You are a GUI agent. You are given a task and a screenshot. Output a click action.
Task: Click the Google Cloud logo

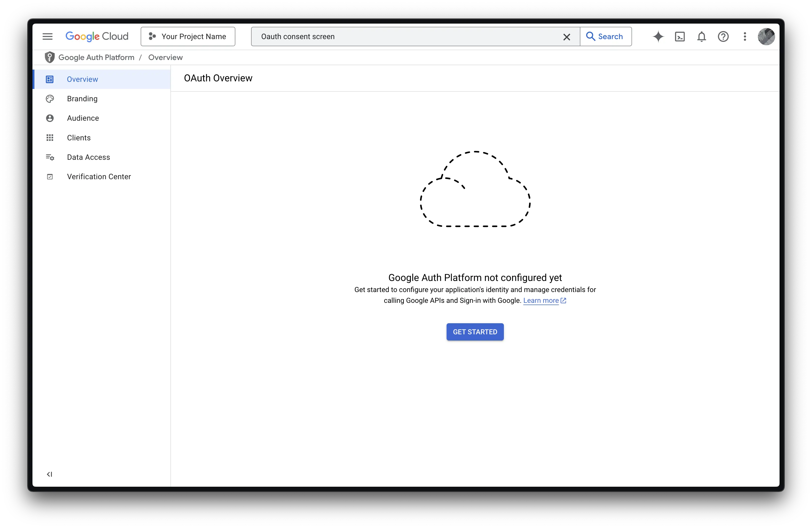coord(97,36)
